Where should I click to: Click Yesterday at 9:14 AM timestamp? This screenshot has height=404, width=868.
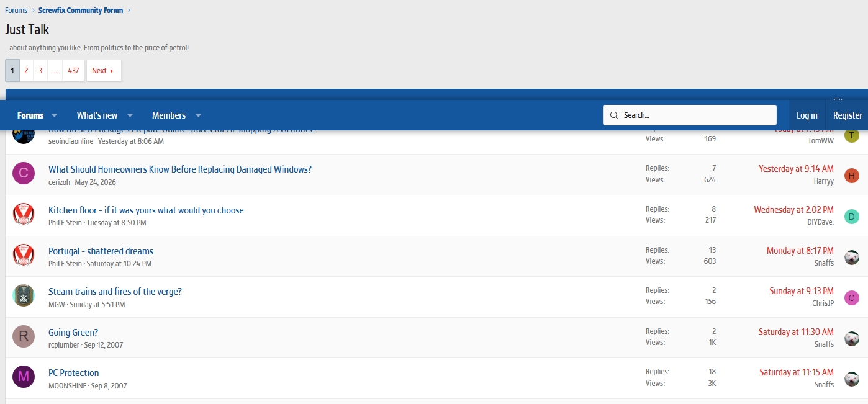point(796,169)
